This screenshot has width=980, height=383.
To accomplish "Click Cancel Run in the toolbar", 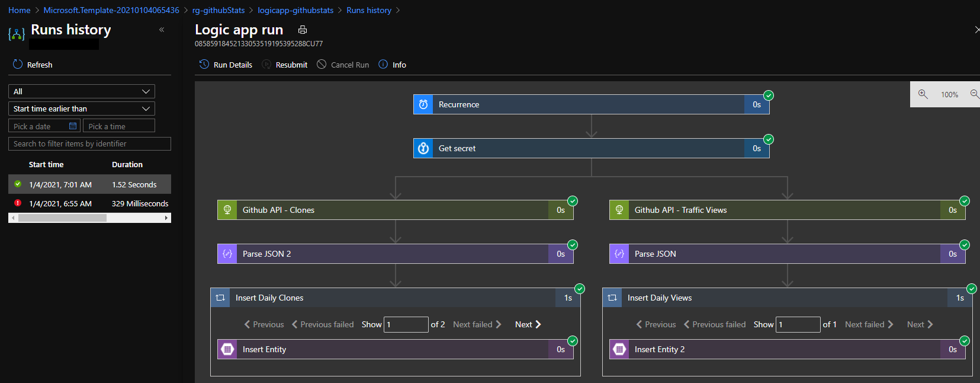I will tap(343, 65).
